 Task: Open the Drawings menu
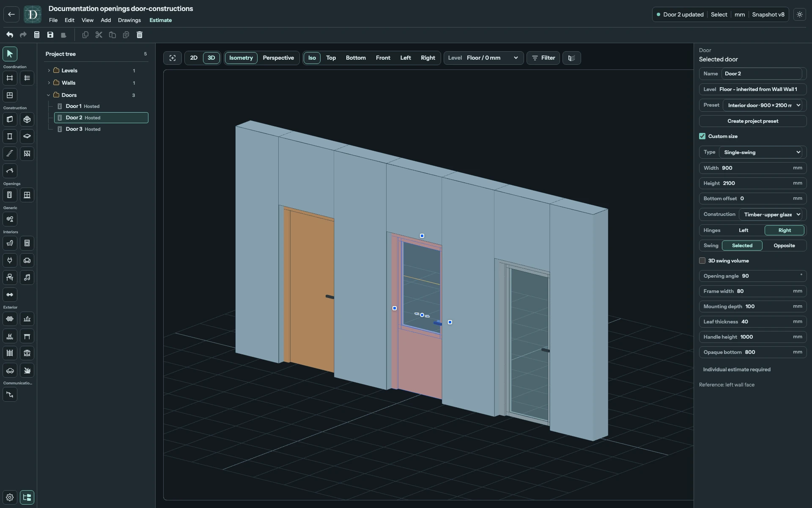[x=129, y=20]
